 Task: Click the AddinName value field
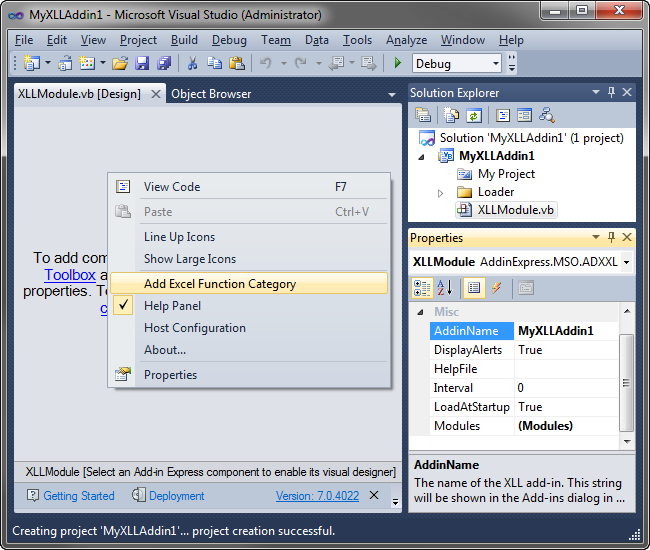tap(566, 331)
